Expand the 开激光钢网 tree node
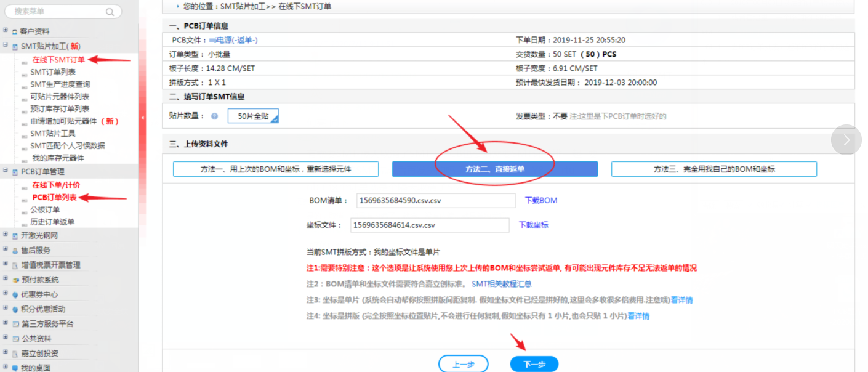The height and width of the screenshot is (372, 868). pyautogui.click(x=6, y=235)
